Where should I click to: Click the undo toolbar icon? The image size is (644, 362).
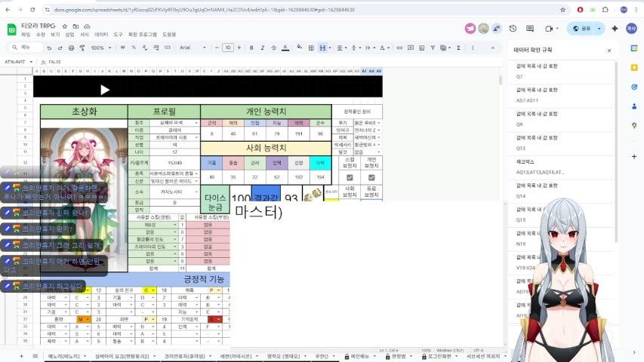pos(49,48)
